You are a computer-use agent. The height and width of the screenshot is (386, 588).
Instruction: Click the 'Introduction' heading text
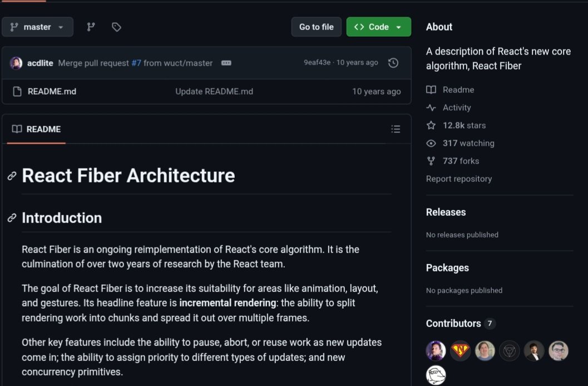click(62, 217)
